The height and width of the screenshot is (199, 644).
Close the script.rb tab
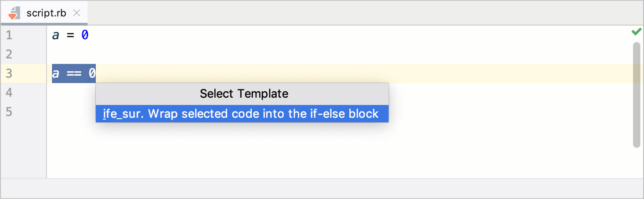pyautogui.click(x=77, y=13)
